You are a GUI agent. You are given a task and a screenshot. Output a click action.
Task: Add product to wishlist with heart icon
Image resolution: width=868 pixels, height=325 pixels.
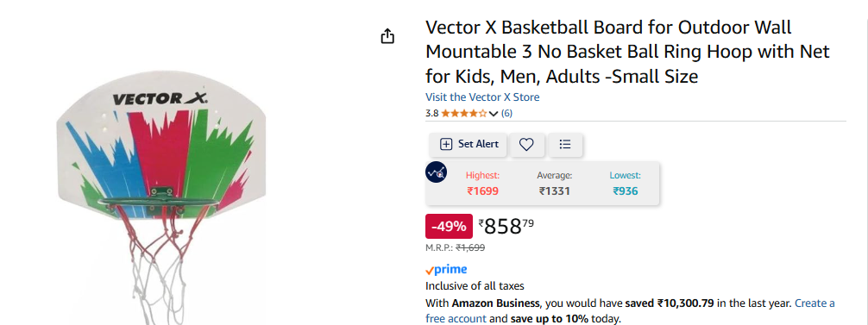[526, 144]
